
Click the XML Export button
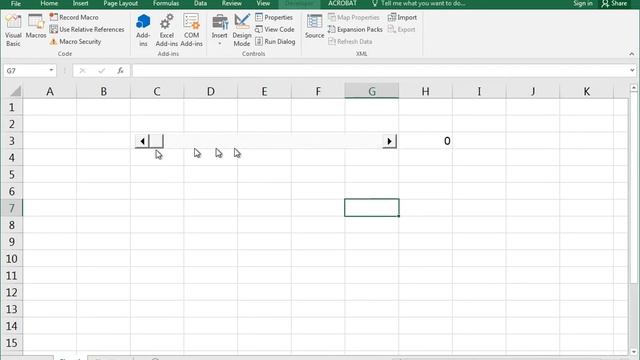tap(402, 29)
